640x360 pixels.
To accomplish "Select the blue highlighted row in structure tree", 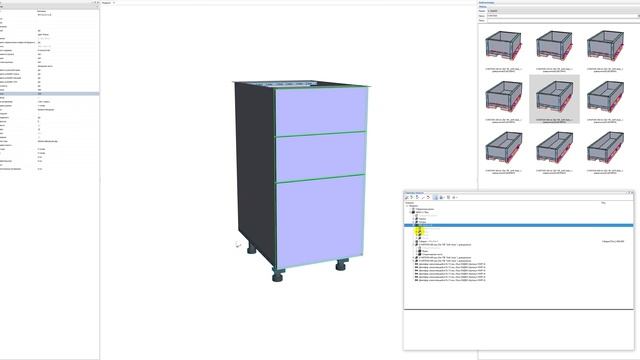I will tap(518, 225).
